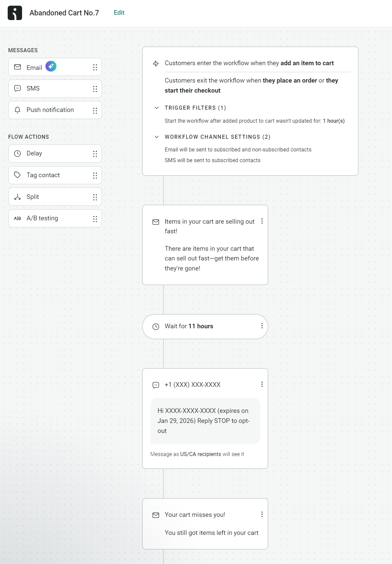392x564 pixels.
Task: Click the lightning trigger icon on workflow card
Action: (156, 63)
